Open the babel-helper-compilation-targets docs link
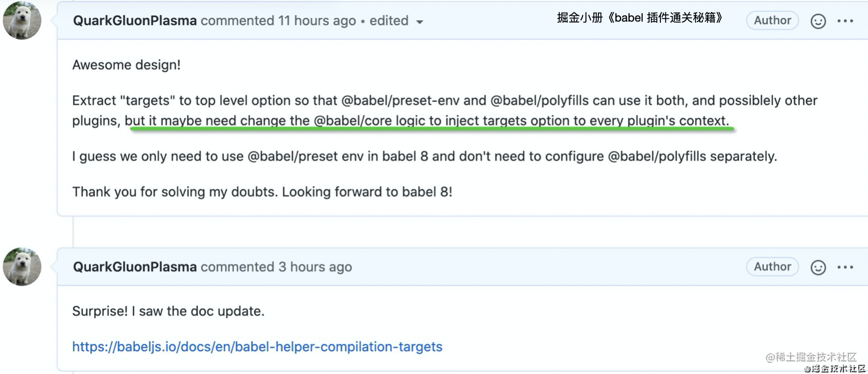This screenshot has height=374, width=868. (257, 347)
